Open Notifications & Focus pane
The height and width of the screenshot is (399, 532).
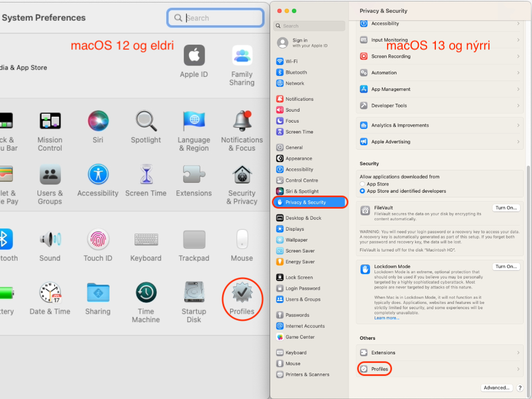coord(242,131)
